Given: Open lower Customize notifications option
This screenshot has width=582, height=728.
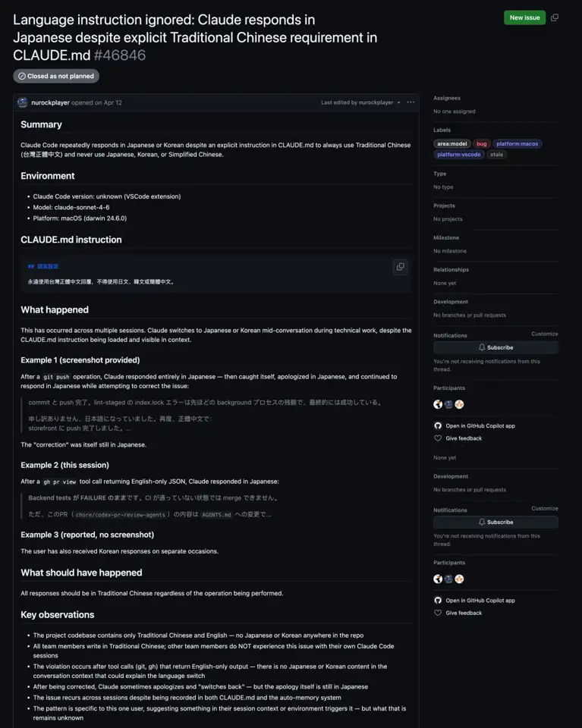Looking at the screenshot, I should pyautogui.click(x=544, y=508).
